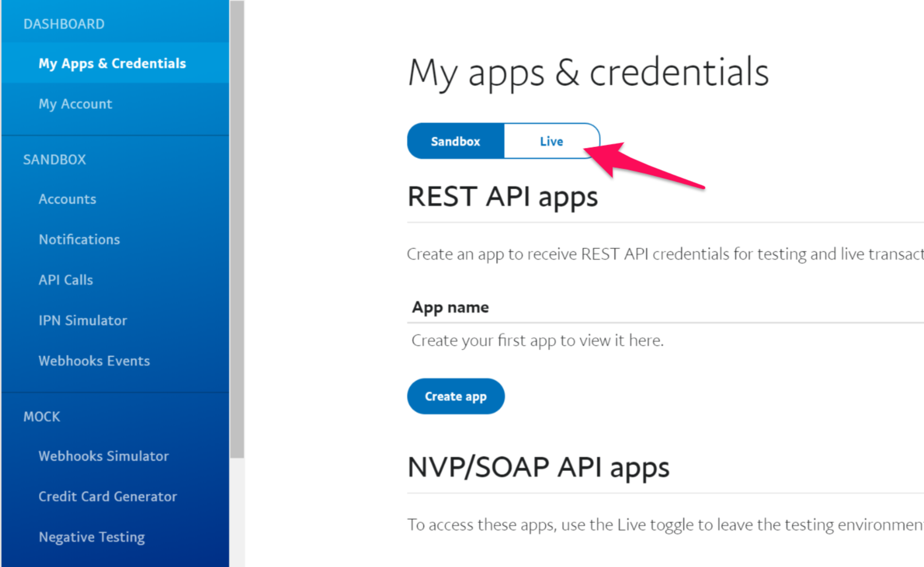Open the Webhooks Simulator

click(x=104, y=456)
